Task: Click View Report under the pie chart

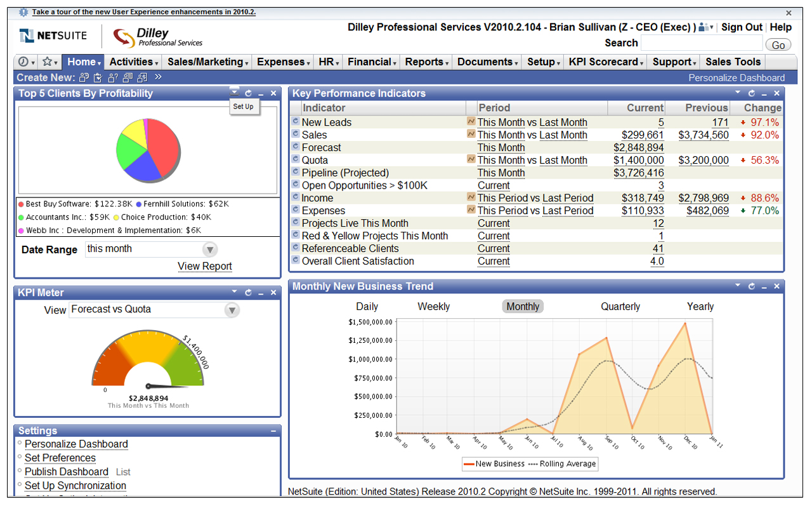Action: (x=205, y=267)
